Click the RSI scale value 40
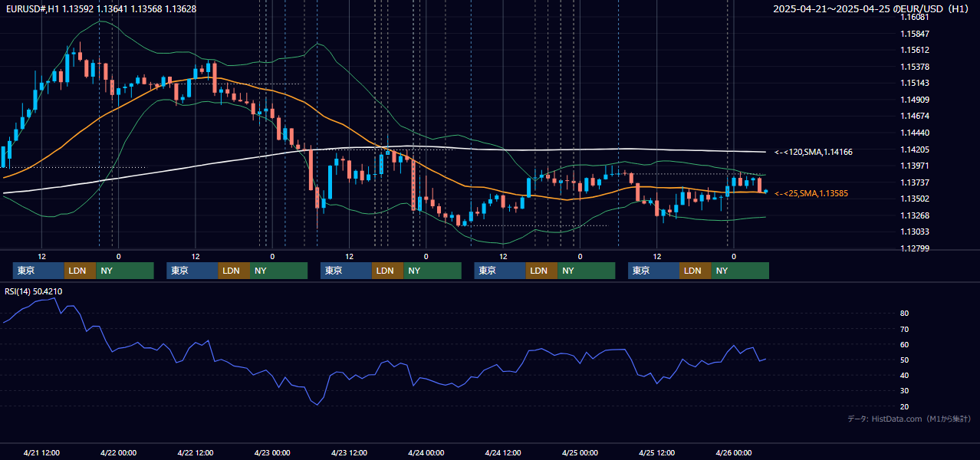This screenshot has width=980, height=460. [905, 375]
